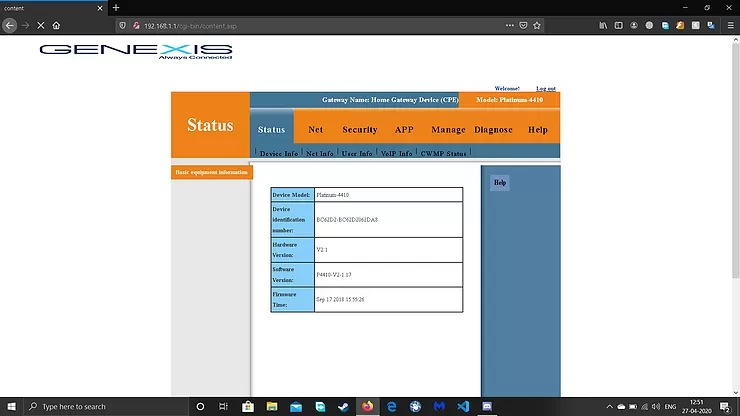Open Cortana circle icon
The height and width of the screenshot is (416, 740).
pyautogui.click(x=200, y=407)
